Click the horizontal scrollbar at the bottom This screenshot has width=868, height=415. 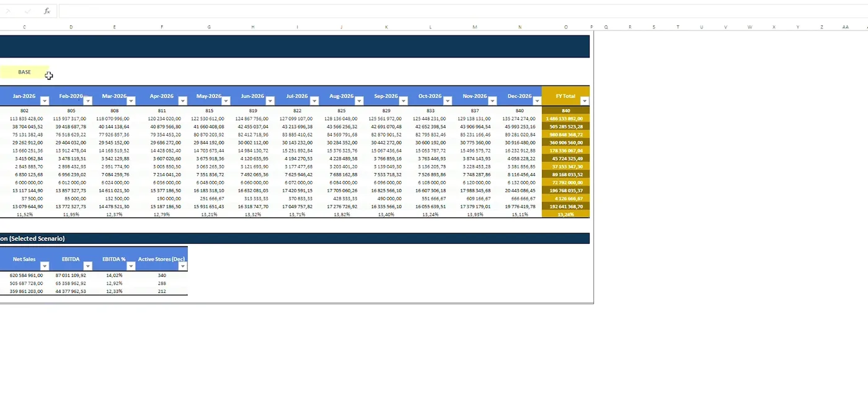click(x=296, y=303)
